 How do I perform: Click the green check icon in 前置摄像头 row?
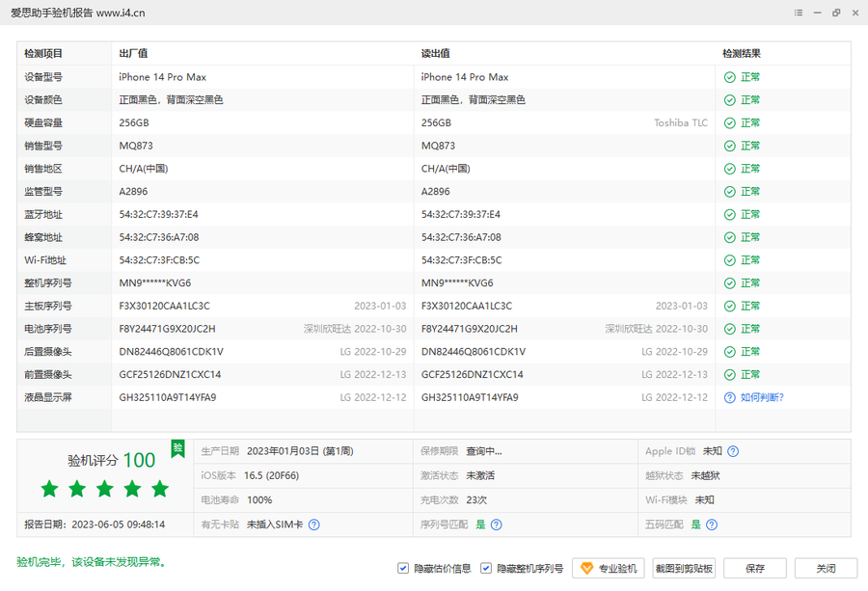point(730,375)
